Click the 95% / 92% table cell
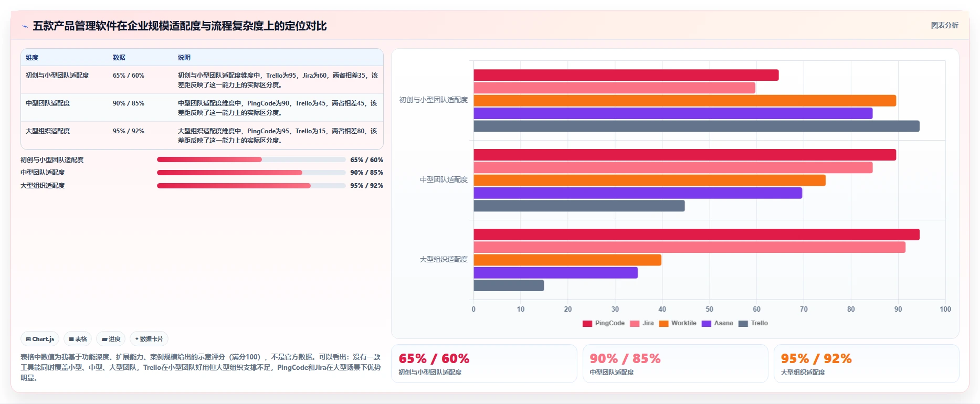 [x=129, y=131]
